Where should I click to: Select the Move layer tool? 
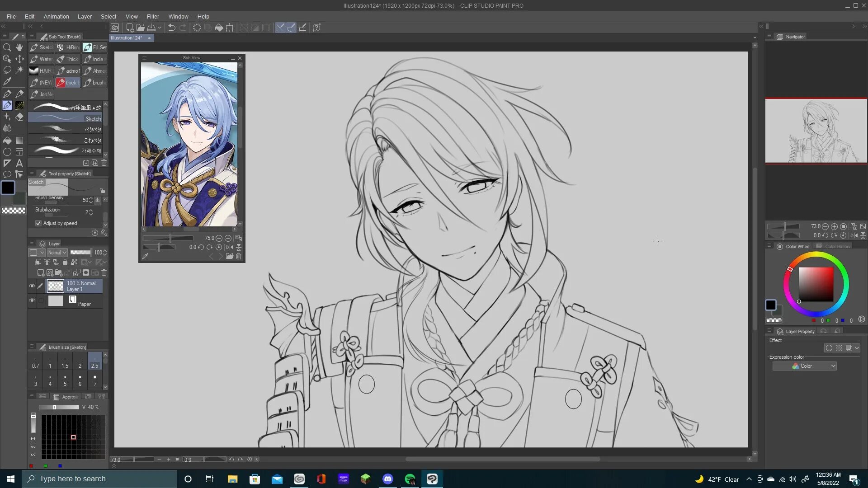tap(19, 59)
